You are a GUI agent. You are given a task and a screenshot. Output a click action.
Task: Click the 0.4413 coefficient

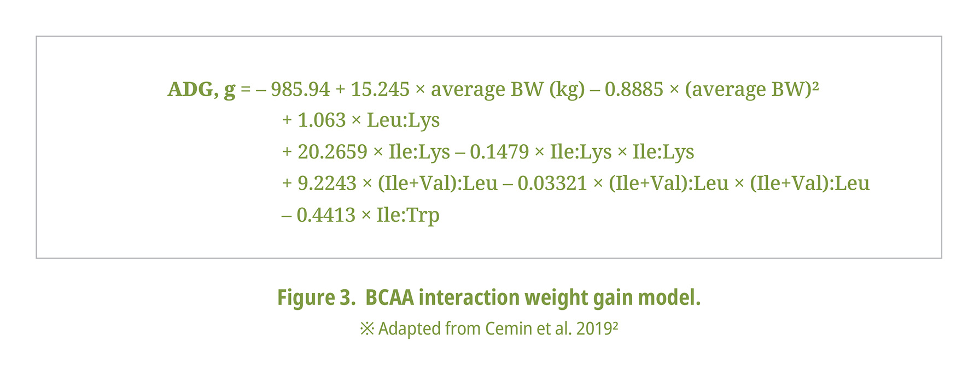pos(326,215)
